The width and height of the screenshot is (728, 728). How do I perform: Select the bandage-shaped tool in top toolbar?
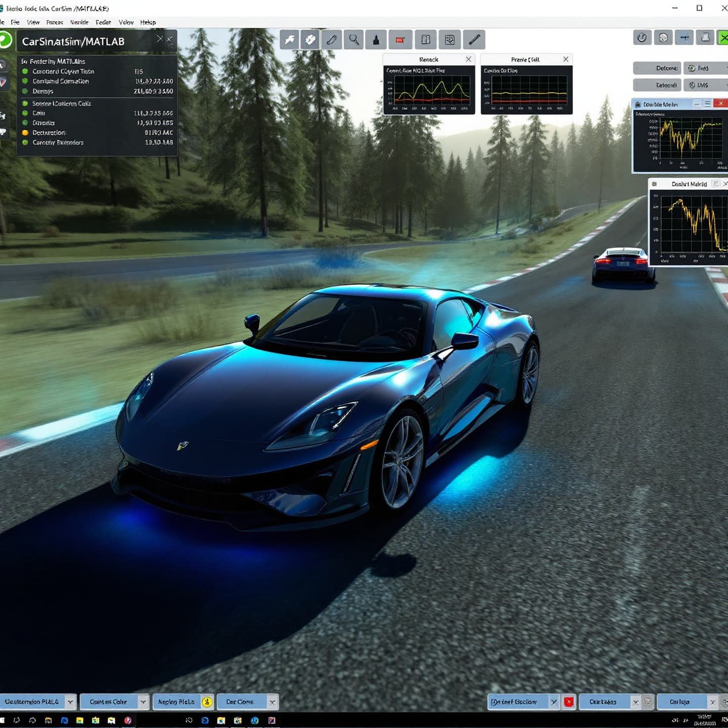click(x=310, y=39)
